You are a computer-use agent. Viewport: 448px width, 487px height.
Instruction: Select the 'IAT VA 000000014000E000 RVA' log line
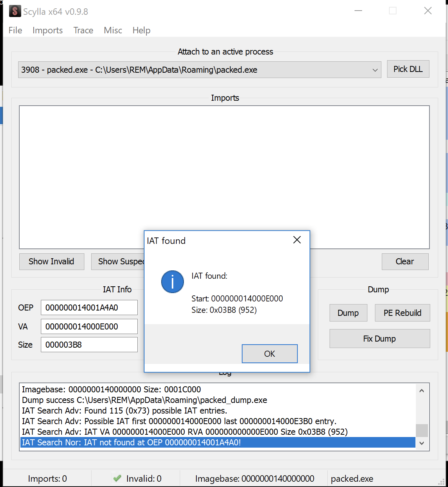pos(218,432)
